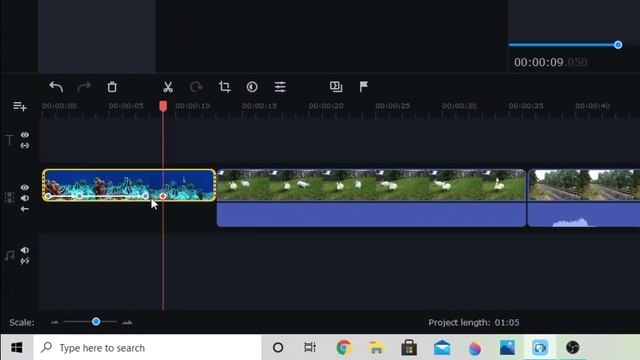Split clip using the scissors icon

[x=168, y=87]
